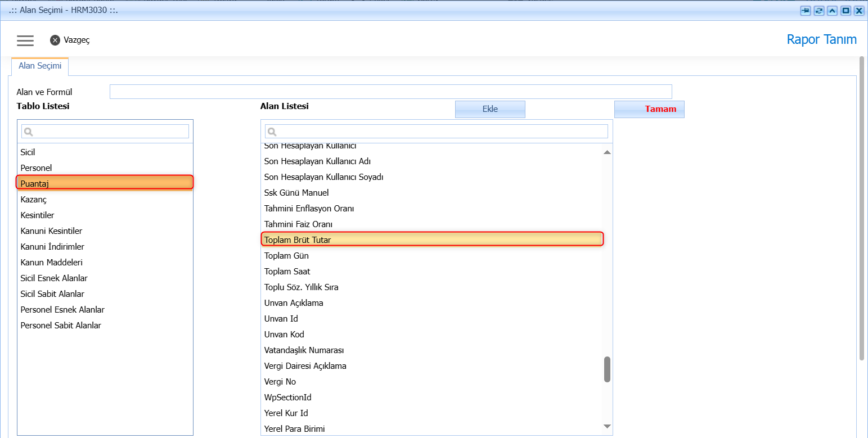Focus the Alan ve Formül input field
This screenshot has height=438, width=868.
[x=390, y=92]
